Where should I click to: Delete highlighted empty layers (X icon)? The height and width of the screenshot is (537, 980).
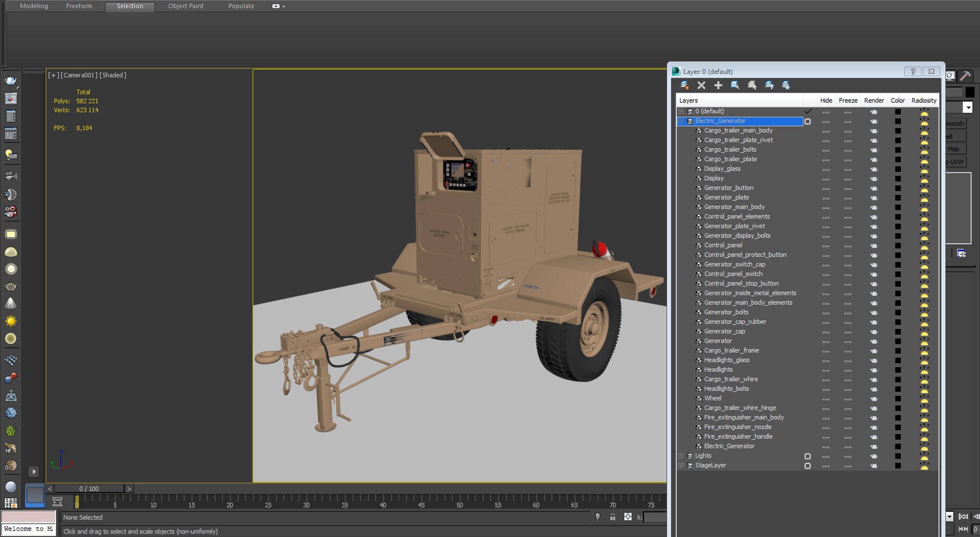tap(701, 85)
